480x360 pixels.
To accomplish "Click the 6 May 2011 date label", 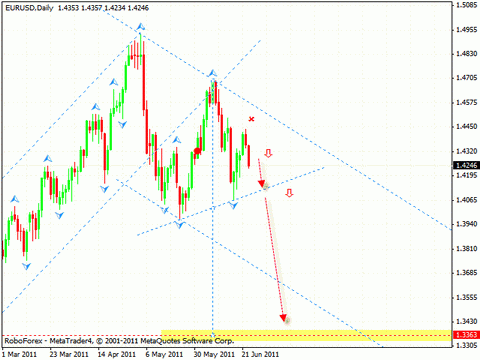I will point(164,354).
